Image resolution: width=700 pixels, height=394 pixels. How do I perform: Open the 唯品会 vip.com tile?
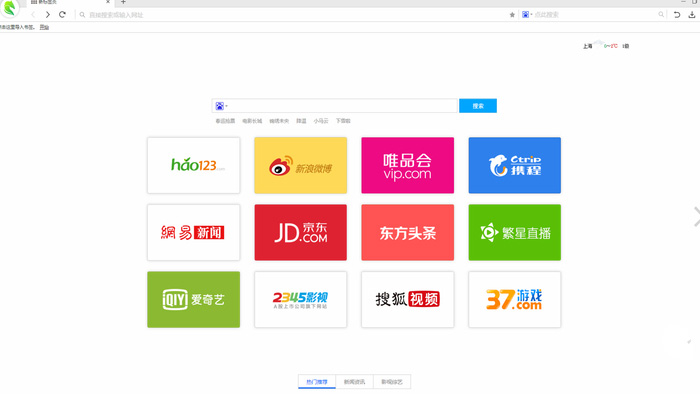[408, 166]
